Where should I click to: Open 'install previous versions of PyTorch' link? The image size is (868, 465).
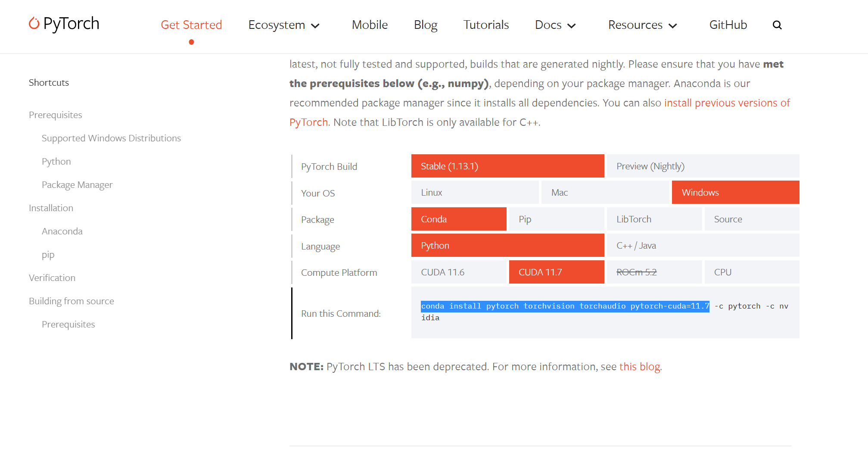(727, 103)
